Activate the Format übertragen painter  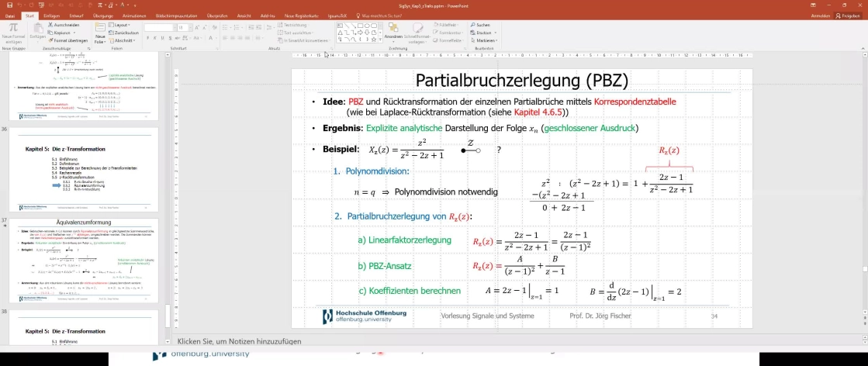tap(68, 40)
